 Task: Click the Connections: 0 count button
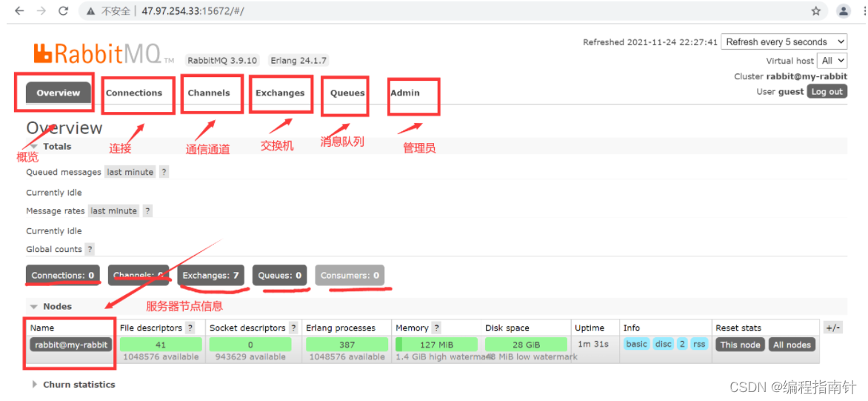pos(62,275)
